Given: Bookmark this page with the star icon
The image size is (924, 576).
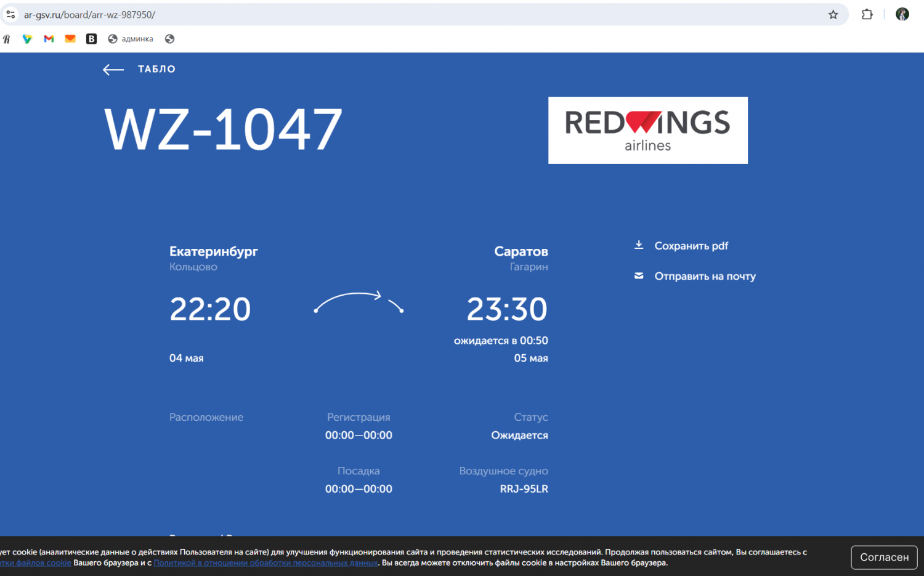Looking at the screenshot, I should tap(833, 14).
